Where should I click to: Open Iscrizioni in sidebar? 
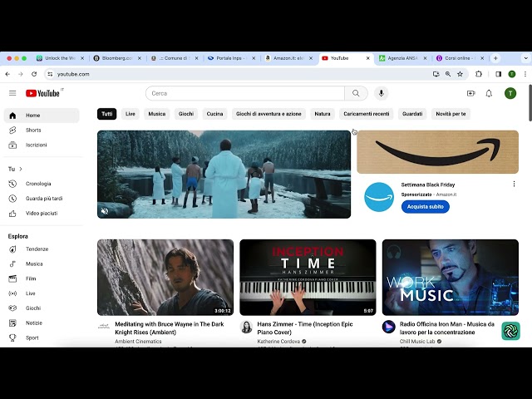tap(42, 145)
